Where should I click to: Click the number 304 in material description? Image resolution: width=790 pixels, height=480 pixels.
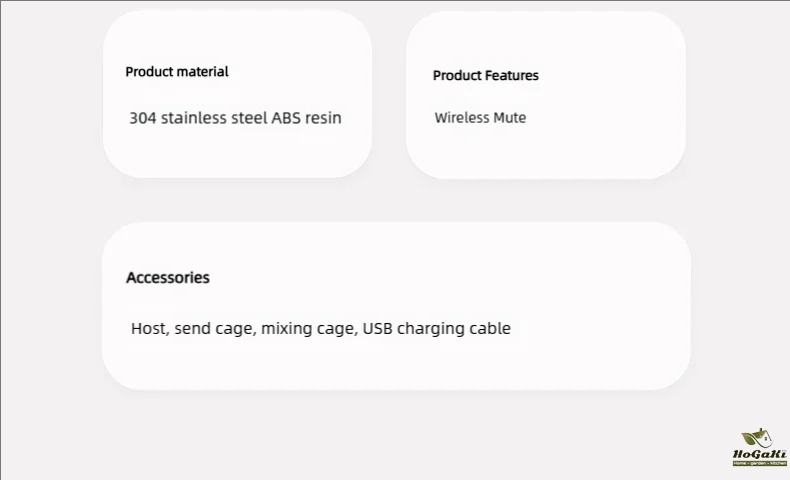click(x=143, y=118)
